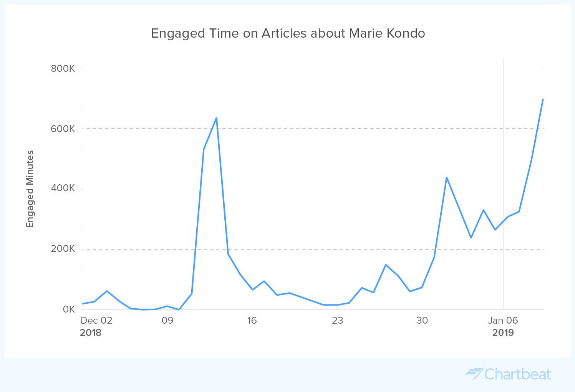Click the 400K y-axis tick label

tap(63, 189)
